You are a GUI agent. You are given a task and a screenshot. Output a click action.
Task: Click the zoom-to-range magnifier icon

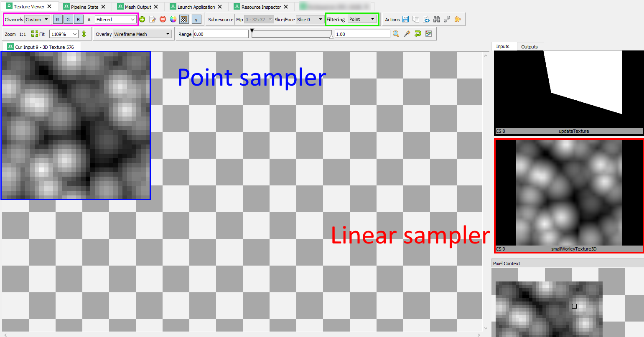(x=396, y=34)
